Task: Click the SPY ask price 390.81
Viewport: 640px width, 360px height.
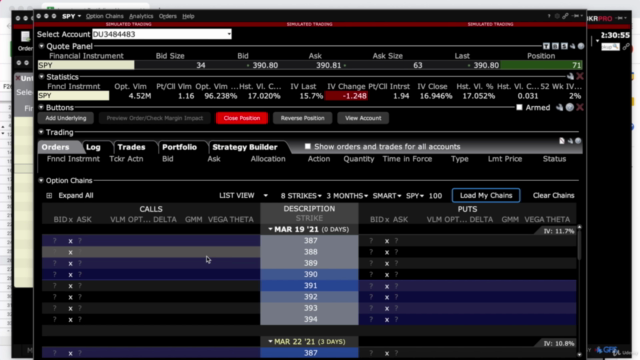Action: point(328,65)
